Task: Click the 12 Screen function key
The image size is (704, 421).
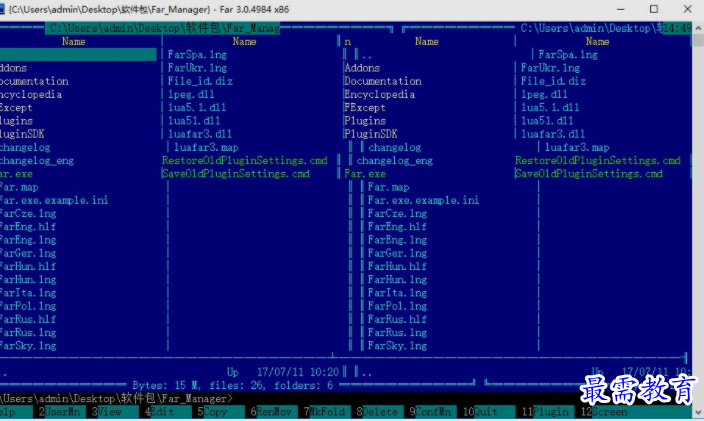Action: tap(604, 412)
